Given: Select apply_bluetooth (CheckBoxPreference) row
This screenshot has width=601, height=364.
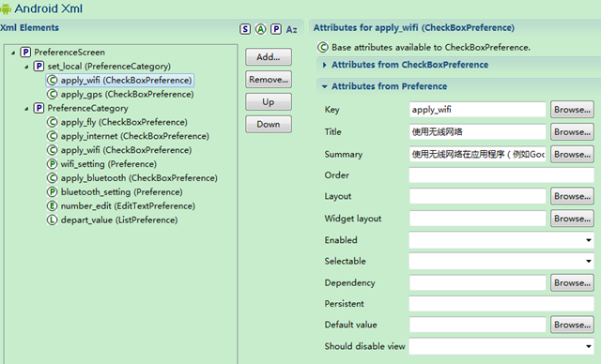Looking at the screenshot, I should coord(139,178).
